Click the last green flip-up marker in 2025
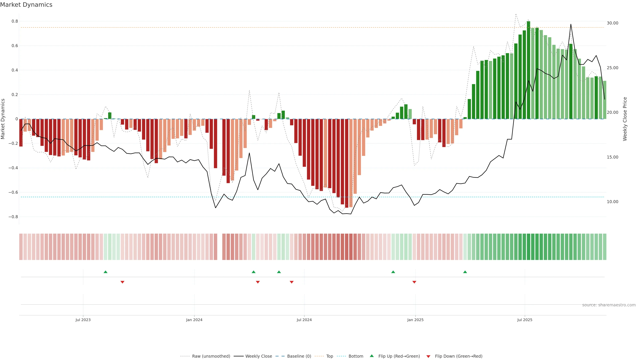The width and height of the screenshot is (644, 362). (465, 272)
